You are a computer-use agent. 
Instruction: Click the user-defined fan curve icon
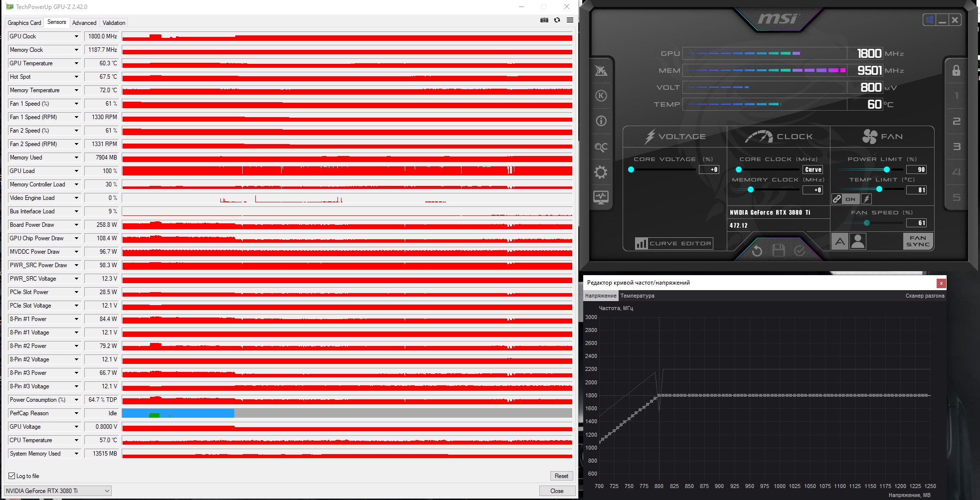[858, 242]
